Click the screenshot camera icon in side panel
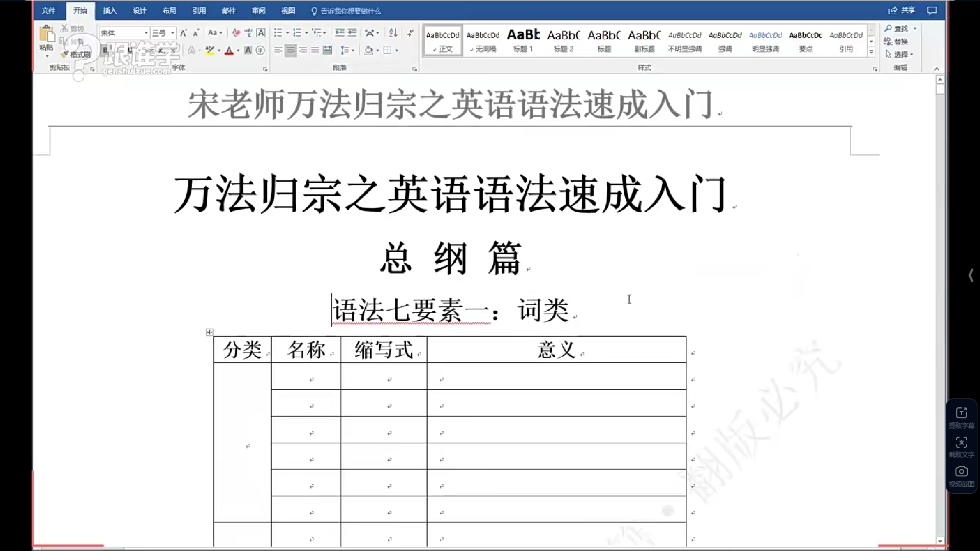 [x=962, y=471]
